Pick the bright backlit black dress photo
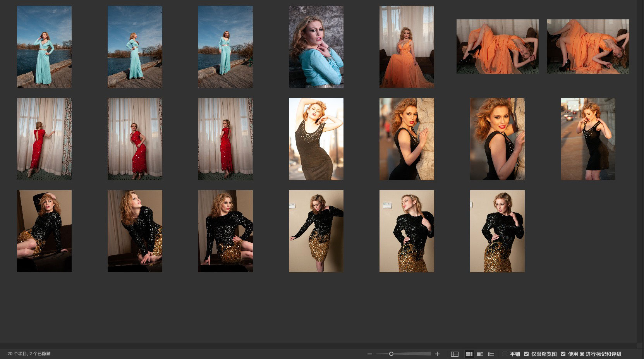 [316, 139]
